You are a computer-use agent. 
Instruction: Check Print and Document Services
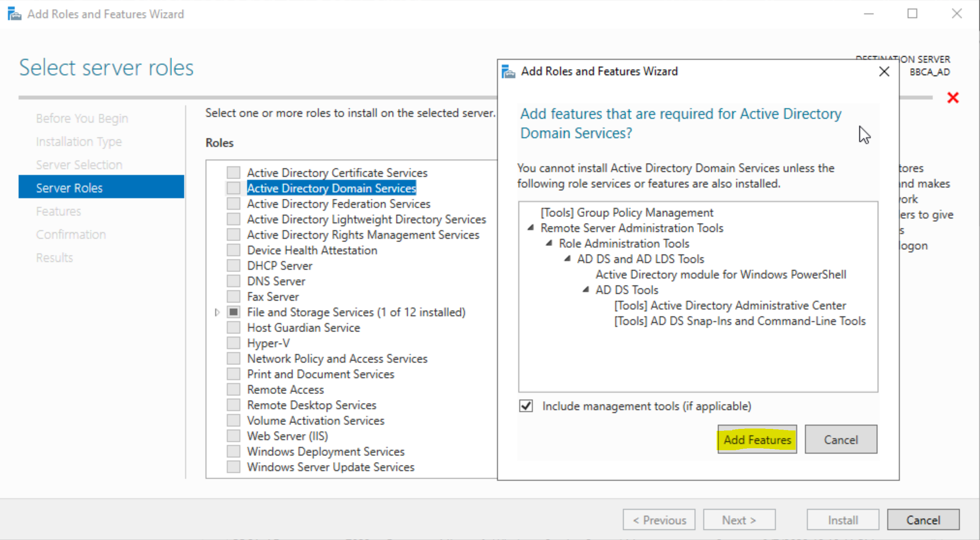click(x=233, y=374)
